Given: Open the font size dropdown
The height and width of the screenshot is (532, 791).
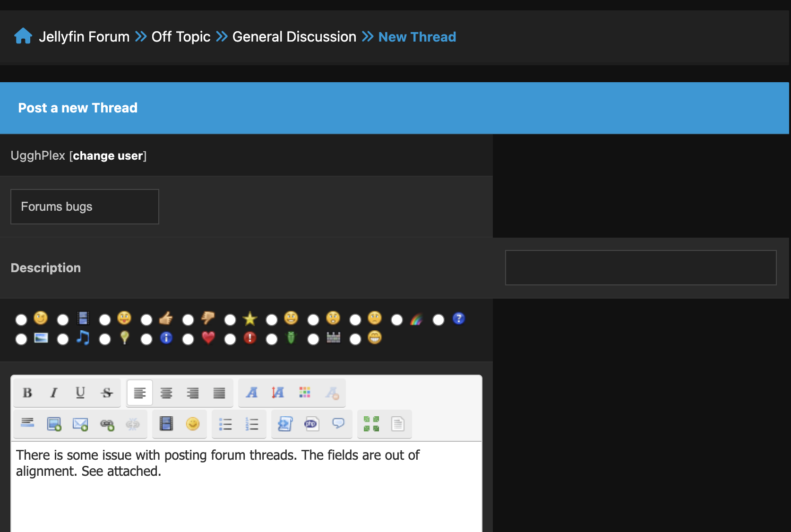Looking at the screenshot, I should [278, 393].
